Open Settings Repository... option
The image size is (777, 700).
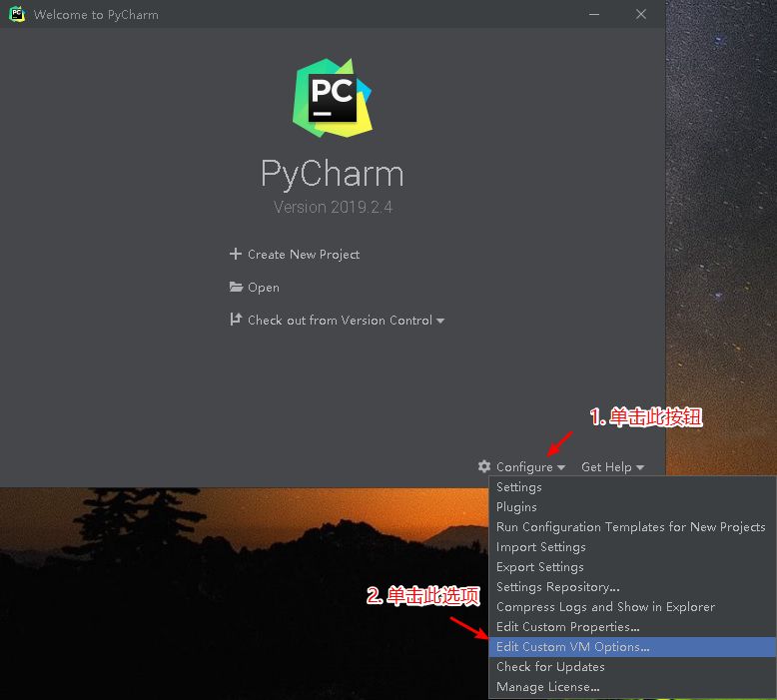coord(557,587)
